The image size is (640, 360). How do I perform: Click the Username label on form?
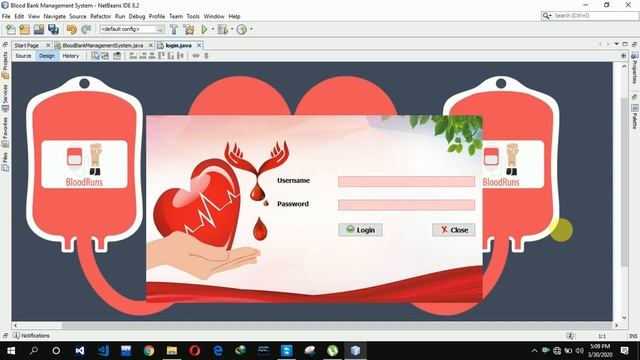click(x=293, y=180)
